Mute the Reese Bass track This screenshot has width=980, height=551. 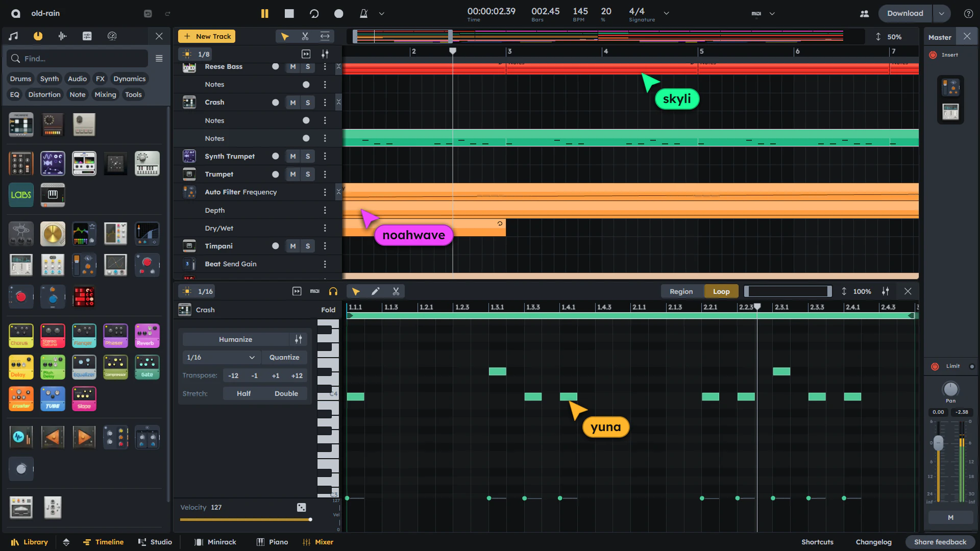pos(292,66)
